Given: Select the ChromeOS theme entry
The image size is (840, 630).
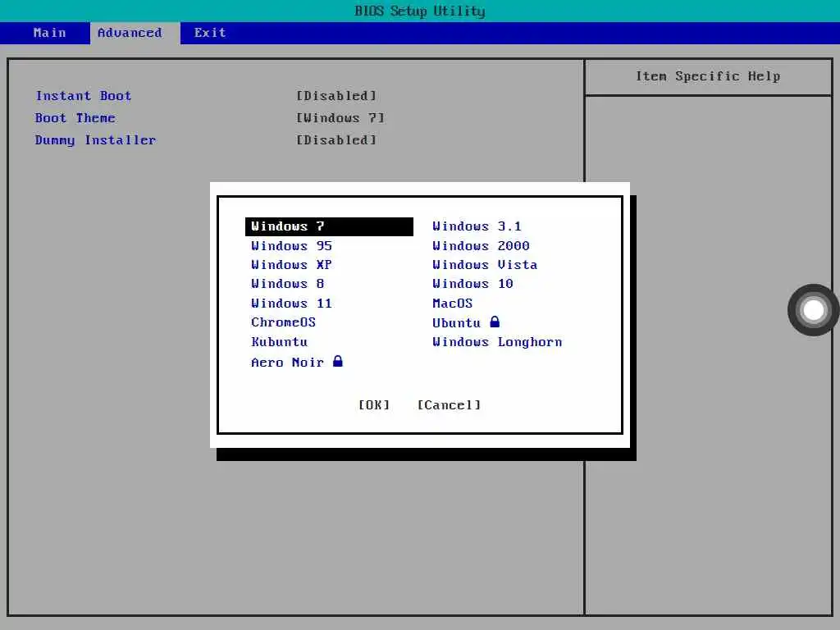Looking at the screenshot, I should (x=283, y=322).
